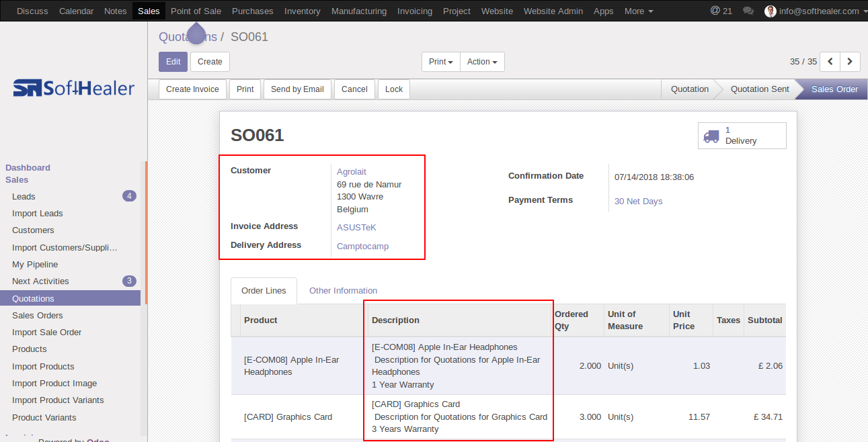Open the Apps menu
868x442 pixels.
click(604, 11)
